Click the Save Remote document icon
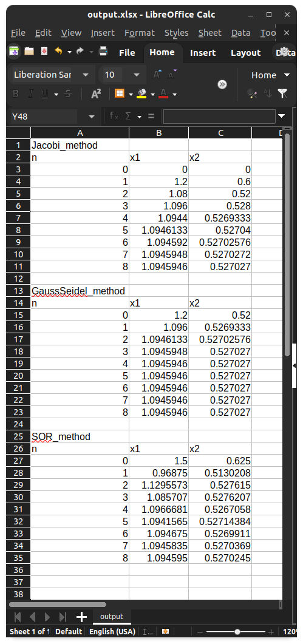Image resolution: width=303 pixels, height=644 pixels. click(14, 52)
